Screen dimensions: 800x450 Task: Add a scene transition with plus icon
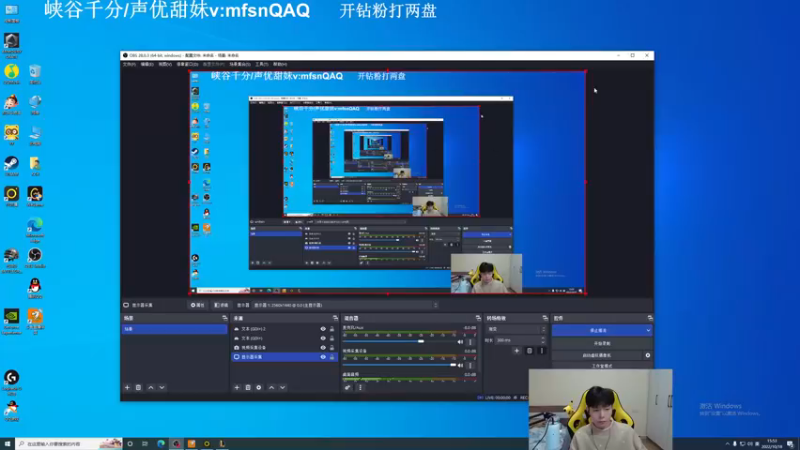(516, 351)
